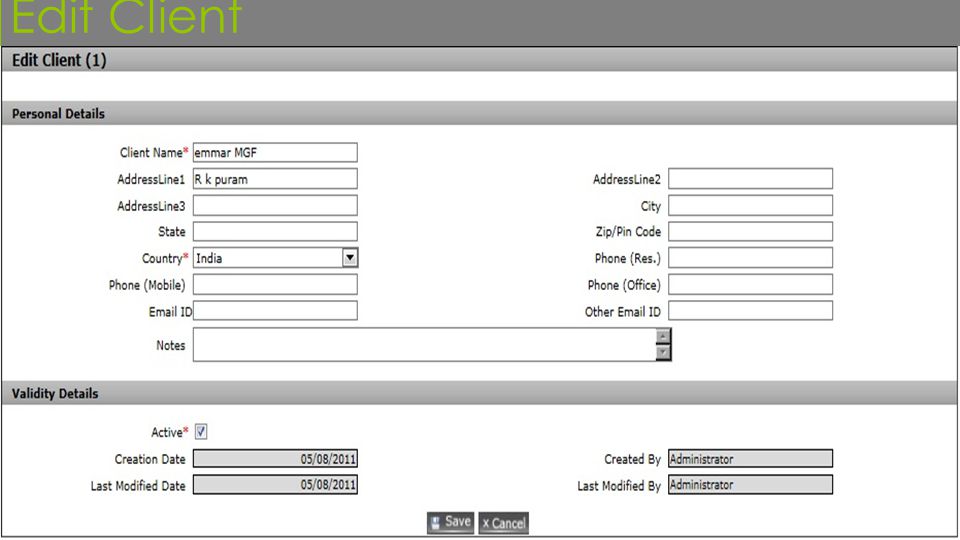960x540 pixels.
Task: Click the Country label text
Action: coord(162,258)
